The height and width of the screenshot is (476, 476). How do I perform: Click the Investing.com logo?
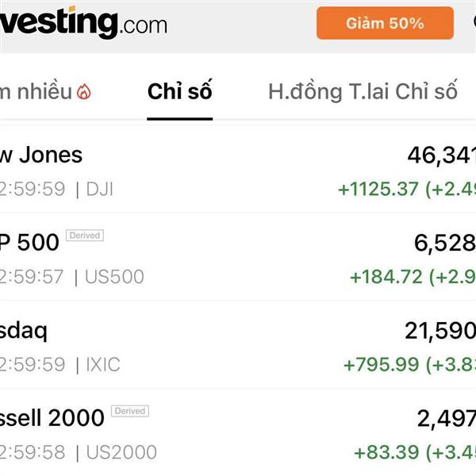(x=83, y=22)
